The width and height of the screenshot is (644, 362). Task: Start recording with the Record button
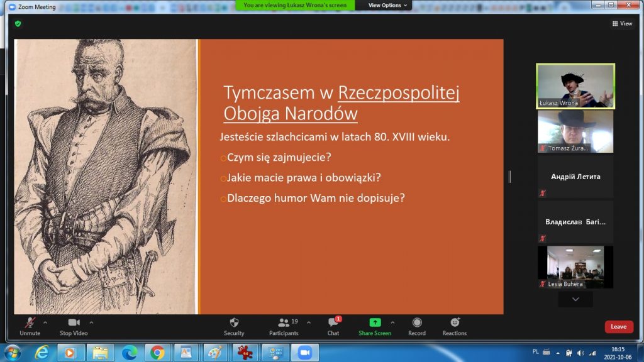(416, 322)
